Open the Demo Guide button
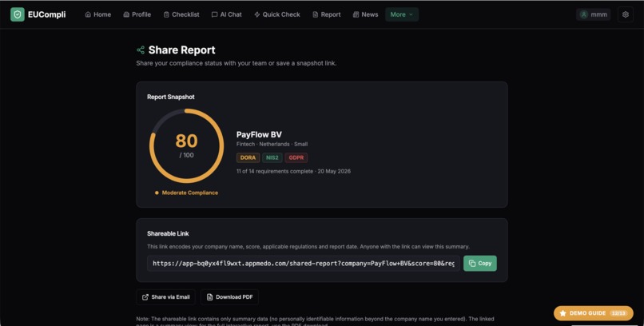 point(593,313)
